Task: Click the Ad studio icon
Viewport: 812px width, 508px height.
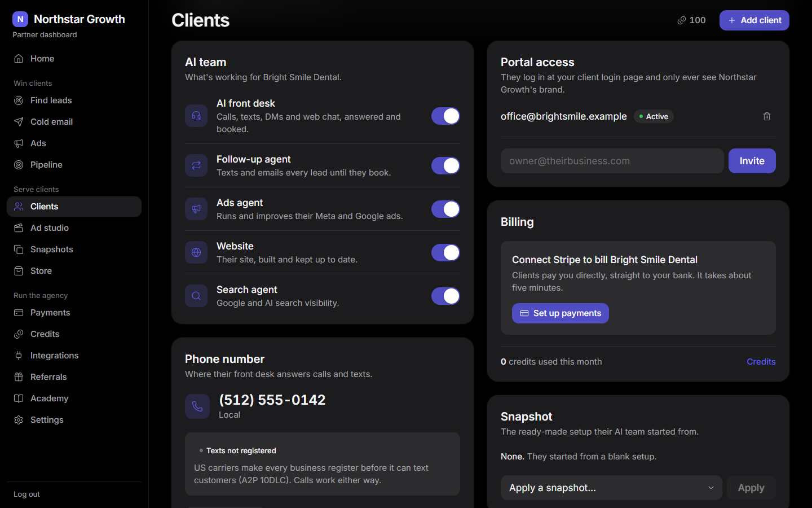Action: (x=19, y=228)
